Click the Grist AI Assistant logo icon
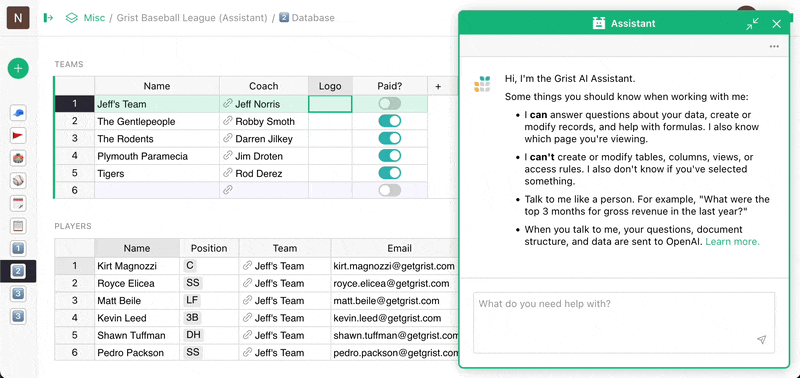800x378 pixels. pos(482,84)
